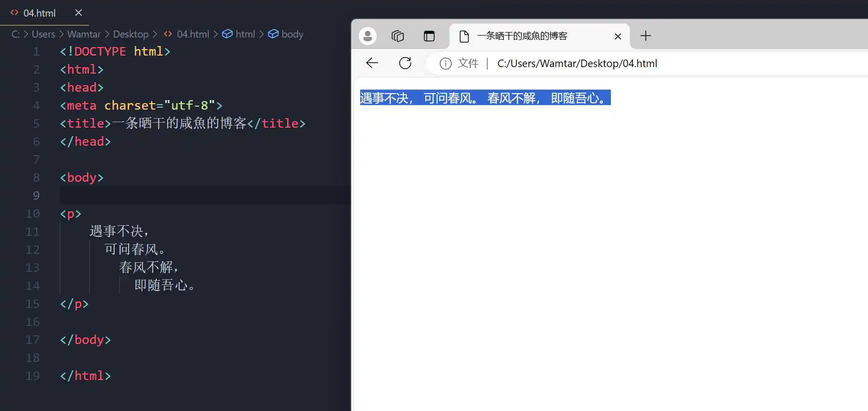Close the 04.html editor tab
Image resolution: width=868 pixels, height=411 pixels.
(79, 13)
